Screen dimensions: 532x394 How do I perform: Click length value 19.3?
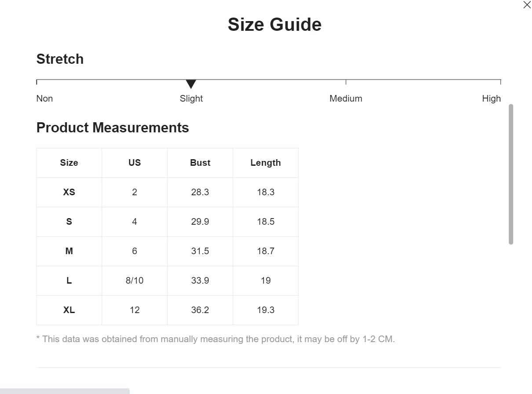[x=266, y=310]
